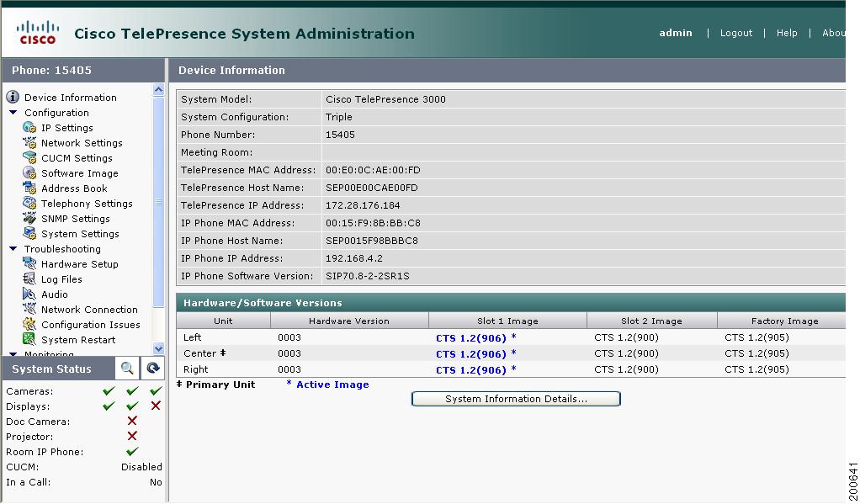Click the SNMP Settings icon
860x504 pixels.
29,218
